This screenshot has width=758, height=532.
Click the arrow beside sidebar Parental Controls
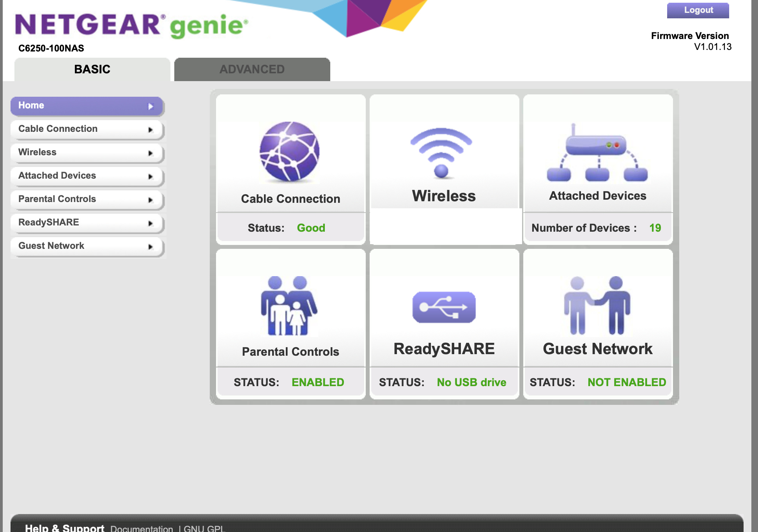coord(151,200)
